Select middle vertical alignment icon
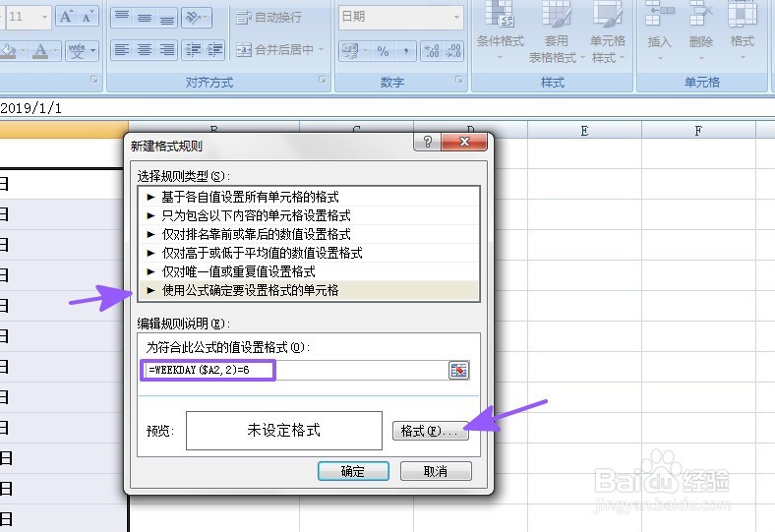775x532 pixels. tap(145, 18)
